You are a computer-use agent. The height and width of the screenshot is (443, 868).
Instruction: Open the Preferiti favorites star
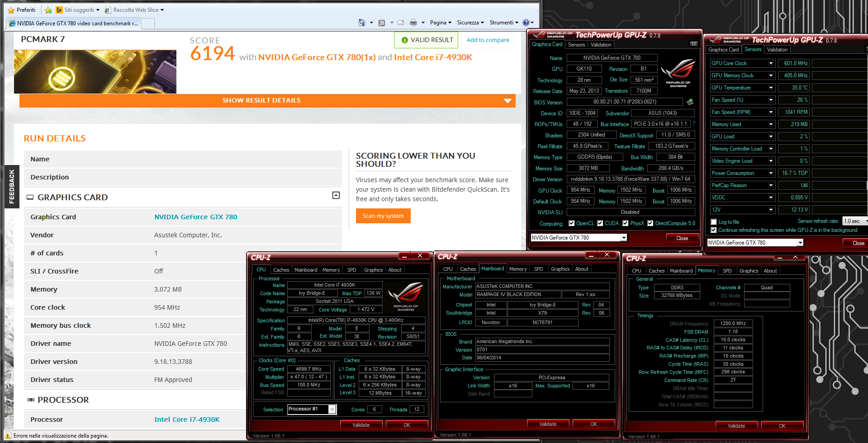[11, 10]
